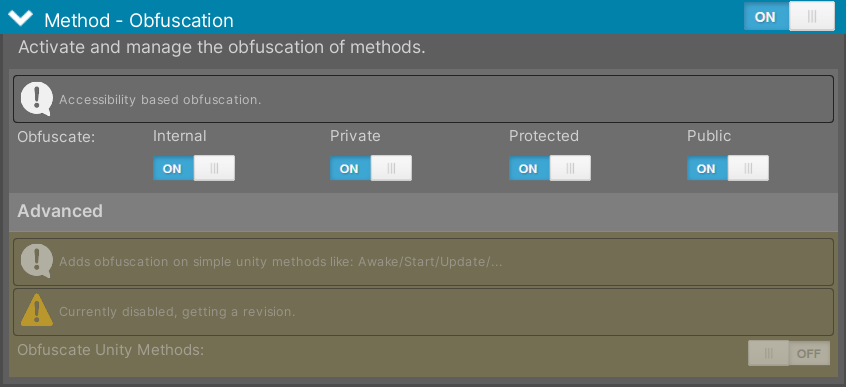Click the Public label
846x387 pixels.
tap(709, 136)
